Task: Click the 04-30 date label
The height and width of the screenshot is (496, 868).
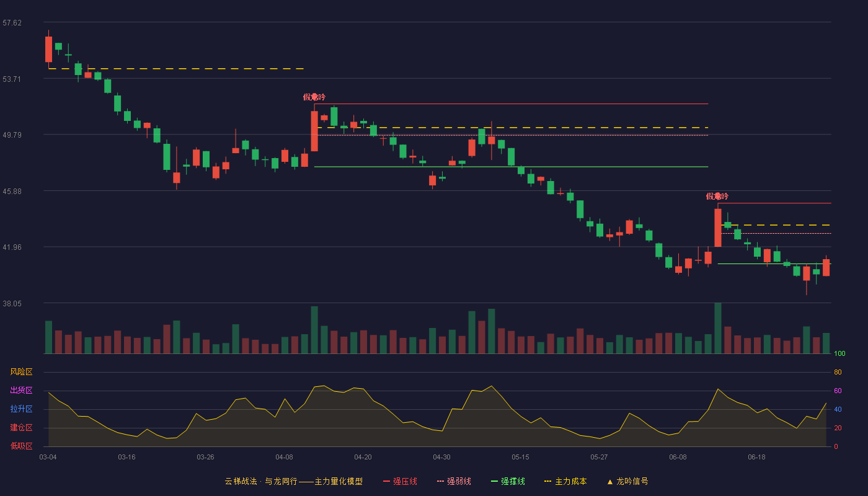Action: click(441, 457)
